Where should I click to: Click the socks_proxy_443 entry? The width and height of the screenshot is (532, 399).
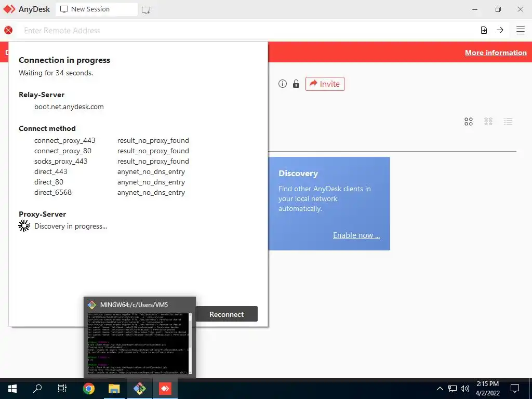[61, 161]
